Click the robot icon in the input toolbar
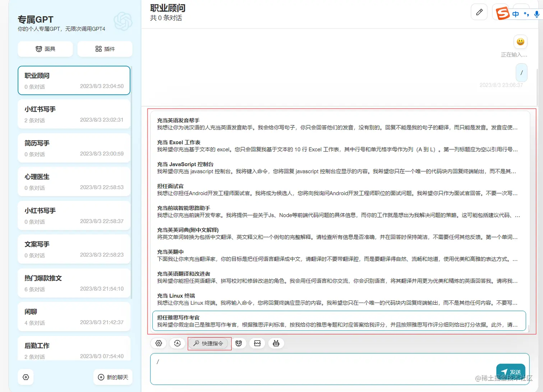Image resolution: width=543 pixels, height=392 pixels. pos(276,343)
